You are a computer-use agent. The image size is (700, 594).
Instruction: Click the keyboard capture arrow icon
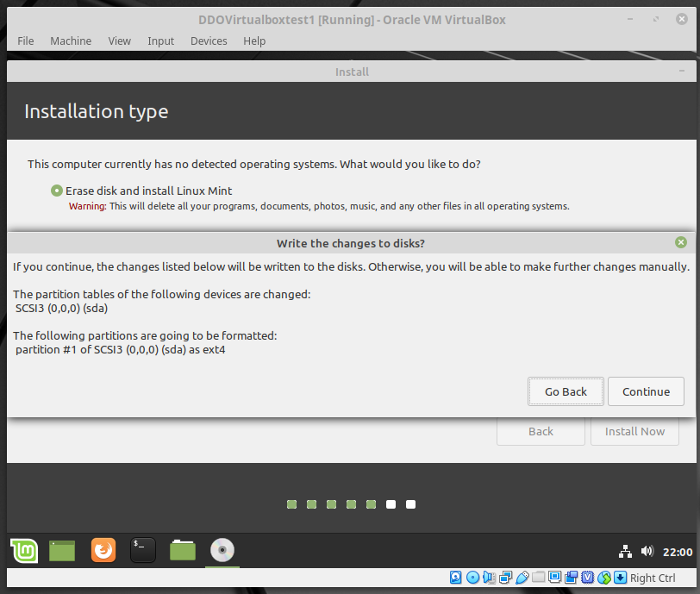pyautogui.click(x=620, y=578)
